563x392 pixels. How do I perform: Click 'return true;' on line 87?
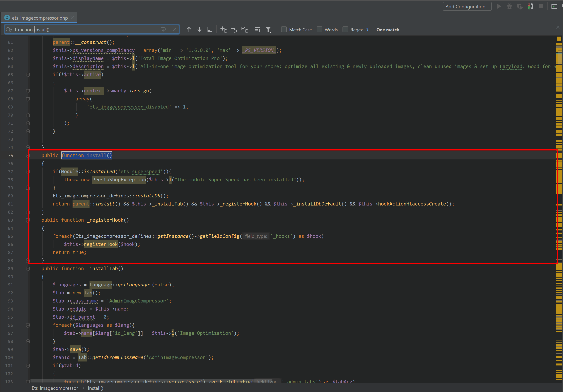pyautogui.click(x=69, y=252)
